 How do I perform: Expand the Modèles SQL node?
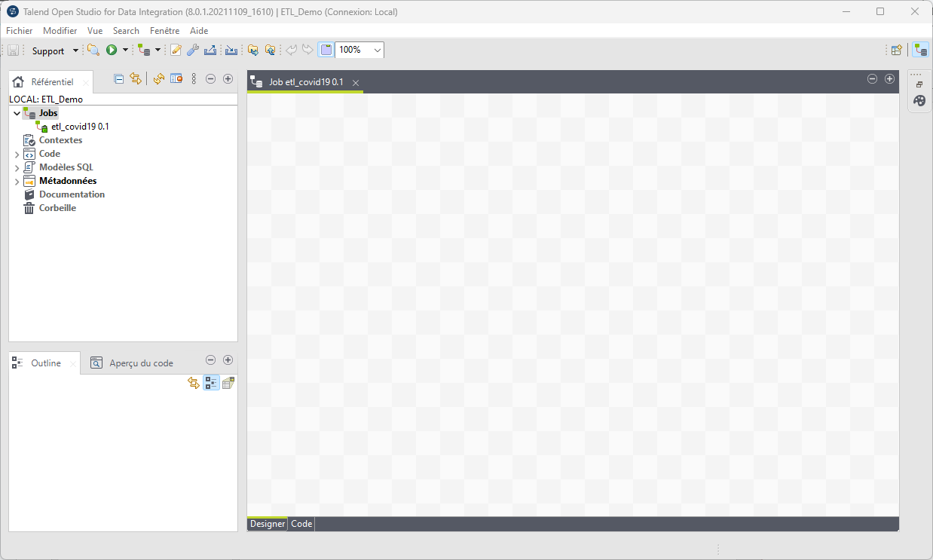pos(17,168)
